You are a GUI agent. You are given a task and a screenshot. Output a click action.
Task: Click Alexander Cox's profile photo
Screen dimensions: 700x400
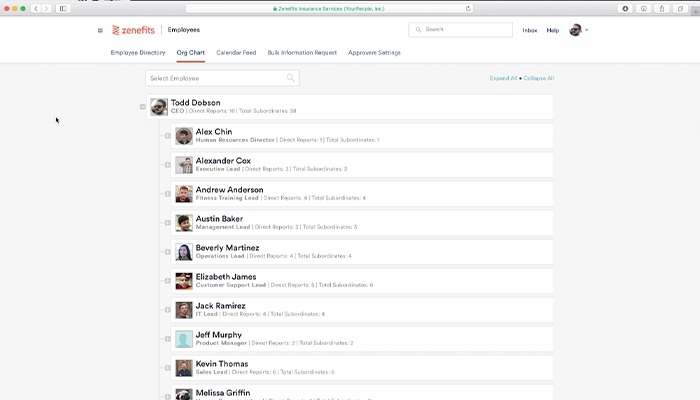pyautogui.click(x=183, y=165)
